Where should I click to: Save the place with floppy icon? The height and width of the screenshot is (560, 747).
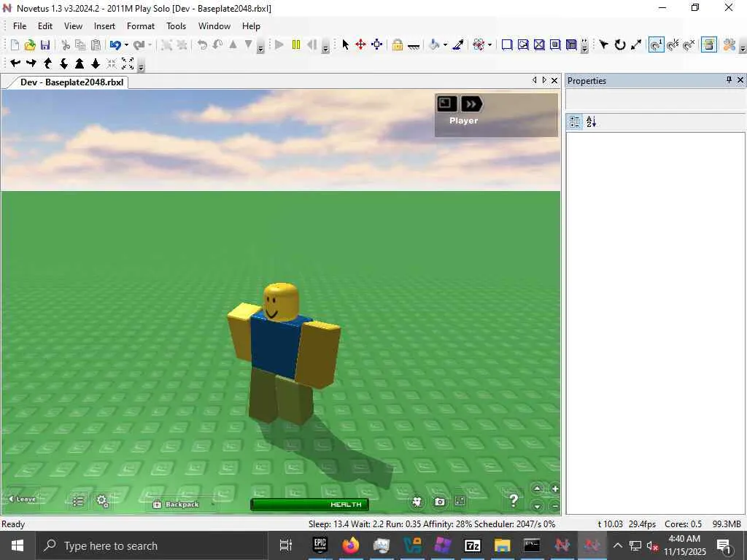click(45, 44)
